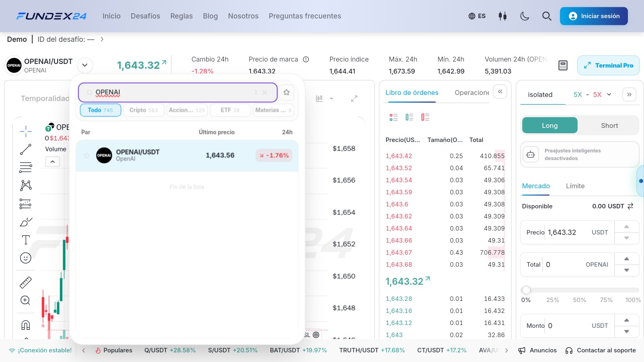Filter pairs by Acciones tab
The height and width of the screenshot is (362, 644).
click(187, 110)
